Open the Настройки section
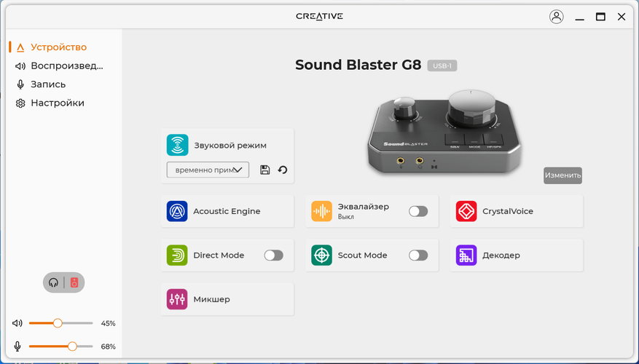639x364 pixels. pyautogui.click(x=58, y=103)
